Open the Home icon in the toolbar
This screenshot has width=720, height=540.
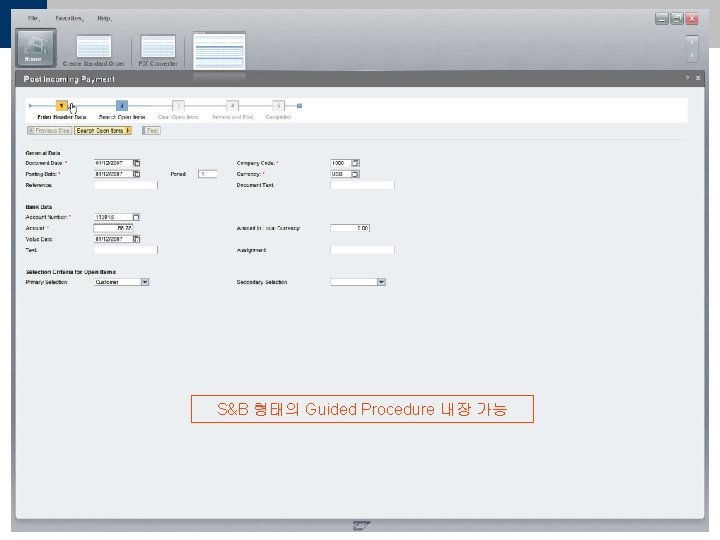(36, 47)
